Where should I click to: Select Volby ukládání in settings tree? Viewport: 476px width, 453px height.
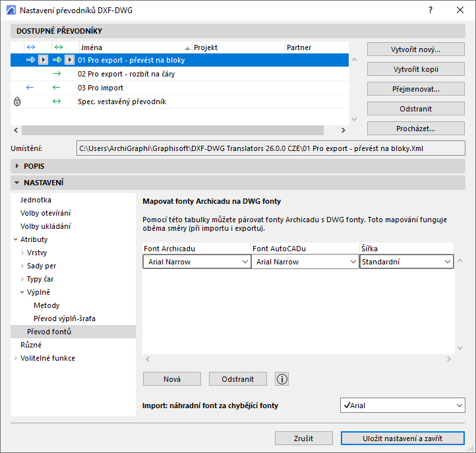click(x=45, y=226)
